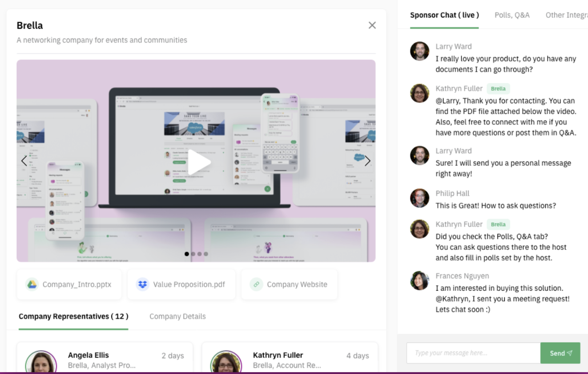Go to next carousel slide
Screen dimensions: 588x374
(367, 161)
